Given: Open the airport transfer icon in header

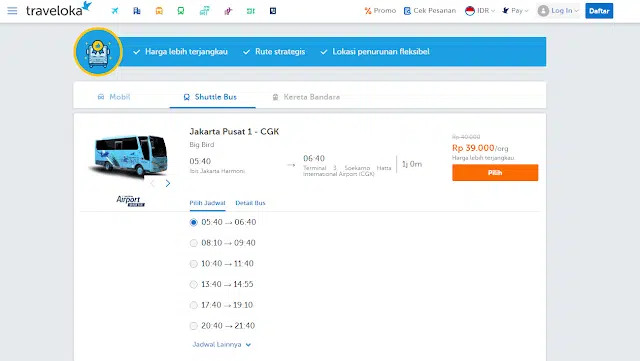Looking at the screenshot, I should pyautogui.click(x=204, y=11).
